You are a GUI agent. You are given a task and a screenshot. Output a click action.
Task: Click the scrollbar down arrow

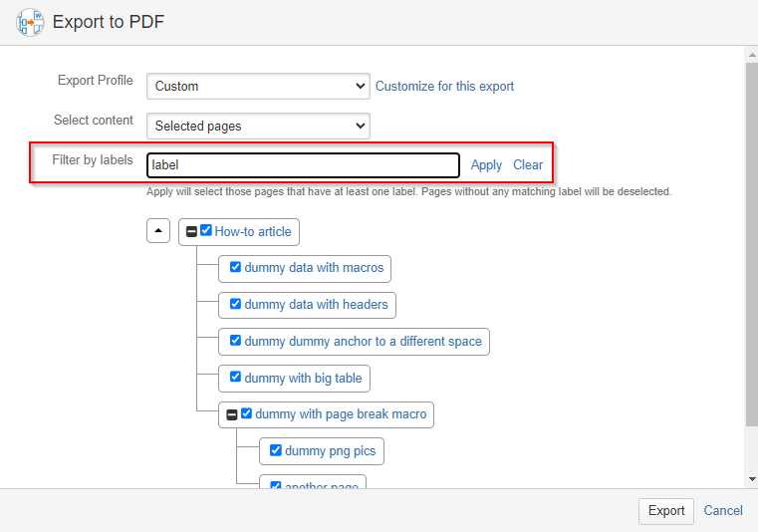(x=752, y=479)
